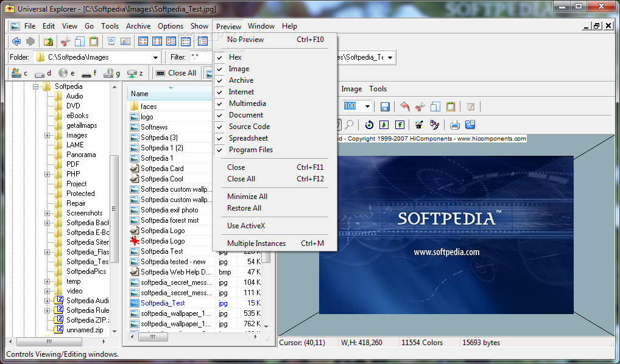Click the folder tree vertical scrollbar thumb
The height and width of the screenshot is (364, 620).
(114, 209)
